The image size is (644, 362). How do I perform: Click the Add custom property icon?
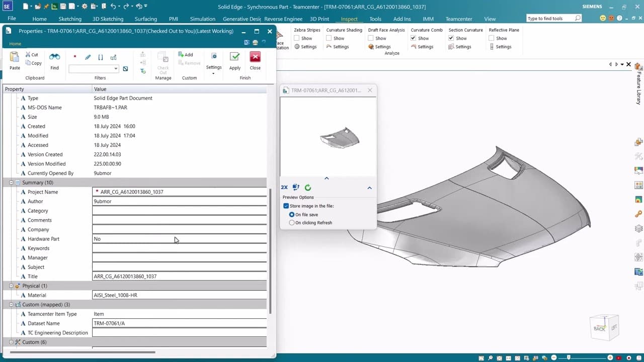(x=181, y=54)
